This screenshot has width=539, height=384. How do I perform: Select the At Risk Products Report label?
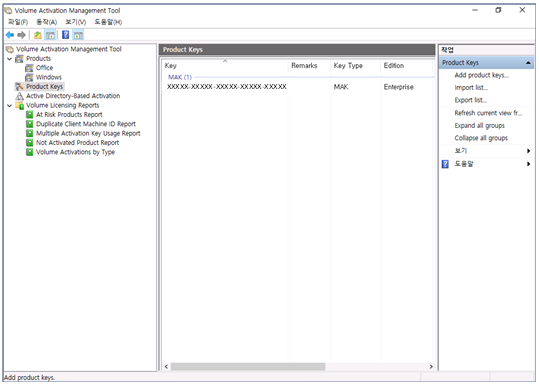pos(69,114)
